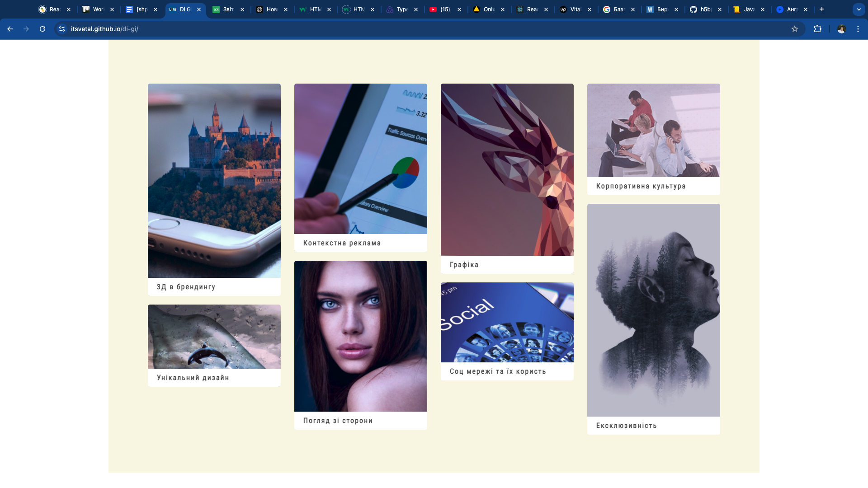868x488 pixels.
Task: Open a new tab with plus button
Action: pyautogui.click(x=822, y=9)
